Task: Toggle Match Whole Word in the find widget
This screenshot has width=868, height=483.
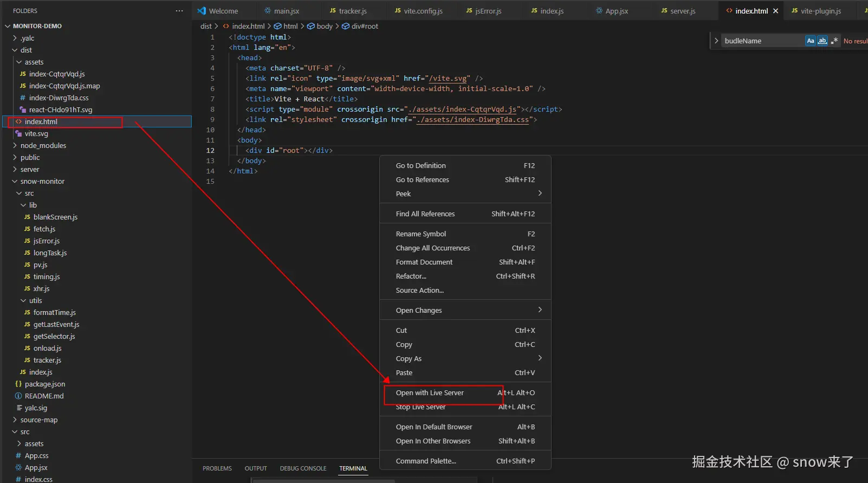Action: coord(822,41)
